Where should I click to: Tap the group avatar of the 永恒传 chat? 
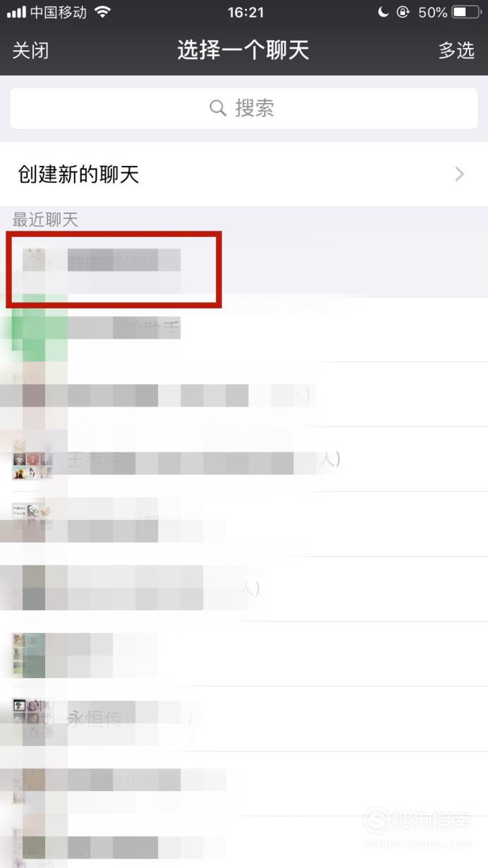[x=32, y=719]
